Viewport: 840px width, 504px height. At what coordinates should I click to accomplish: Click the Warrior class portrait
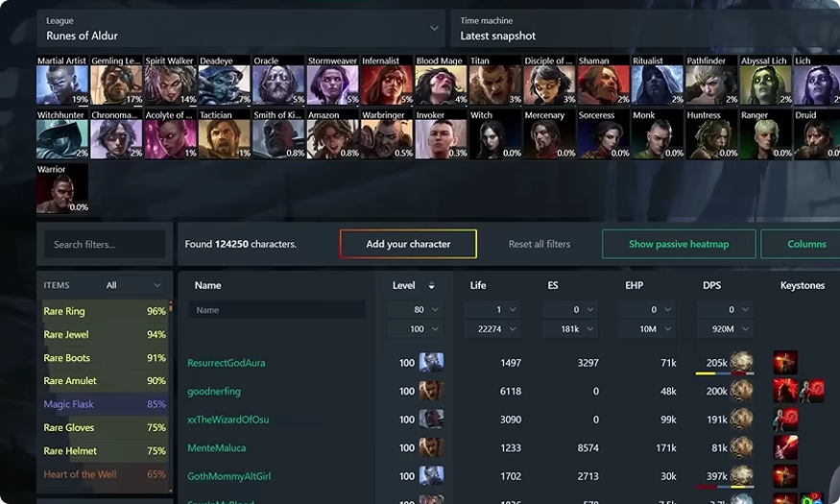pos(62,188)
